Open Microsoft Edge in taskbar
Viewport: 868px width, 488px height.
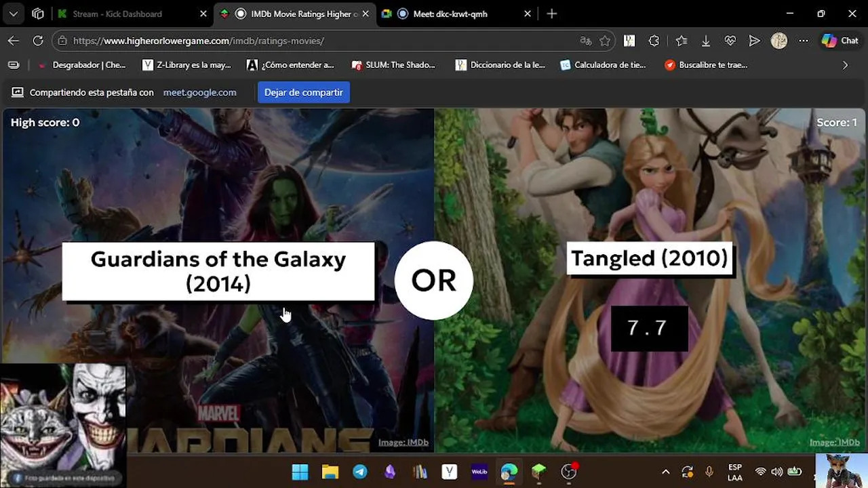pos(509,471)
